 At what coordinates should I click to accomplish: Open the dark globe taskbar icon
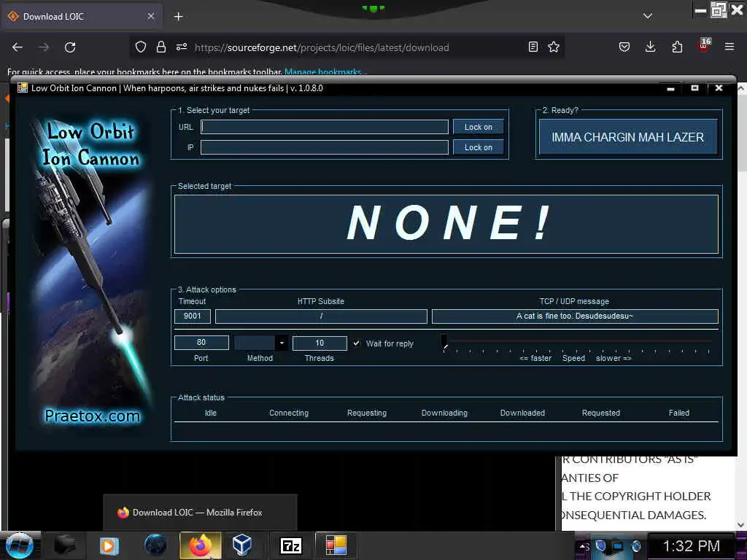(x=156, y=545)
